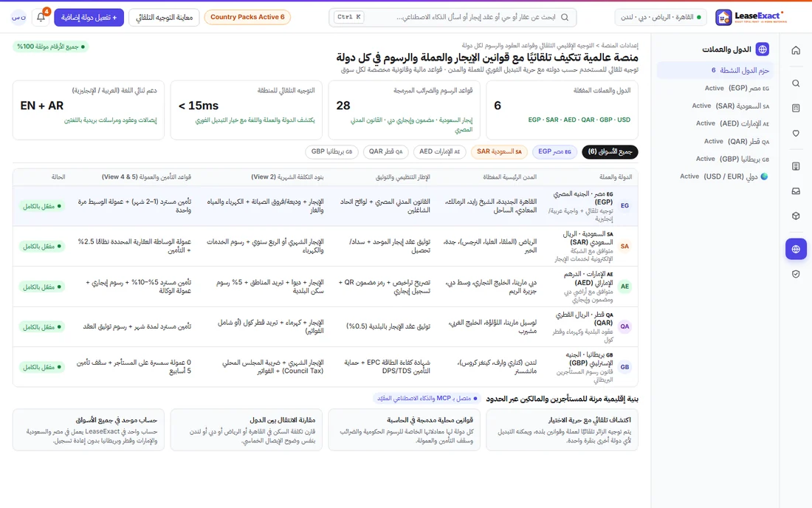The width and height of the screenshot is (812, 508).
Task: Click the متصل بـ MCP والذكاء الاصطناعي badge
Action: pyautogui.click(x=427, y=398)
